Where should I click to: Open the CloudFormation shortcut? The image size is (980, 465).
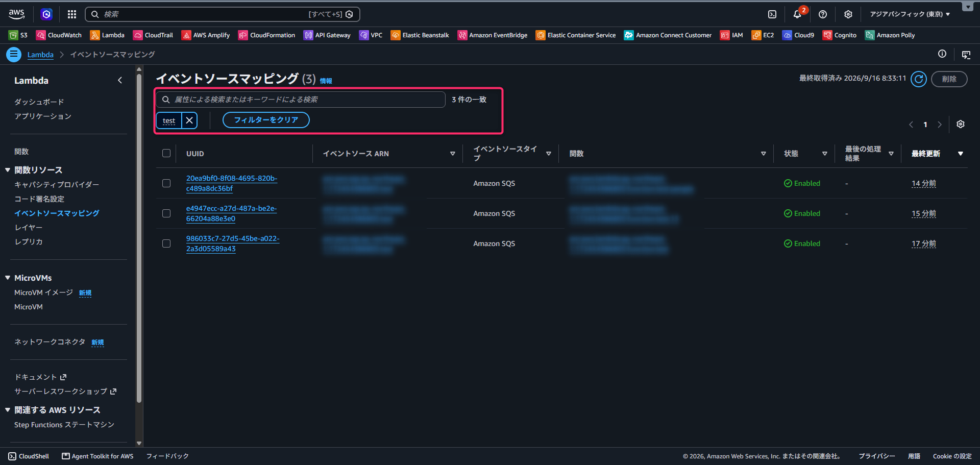click(x=267, y=35)
